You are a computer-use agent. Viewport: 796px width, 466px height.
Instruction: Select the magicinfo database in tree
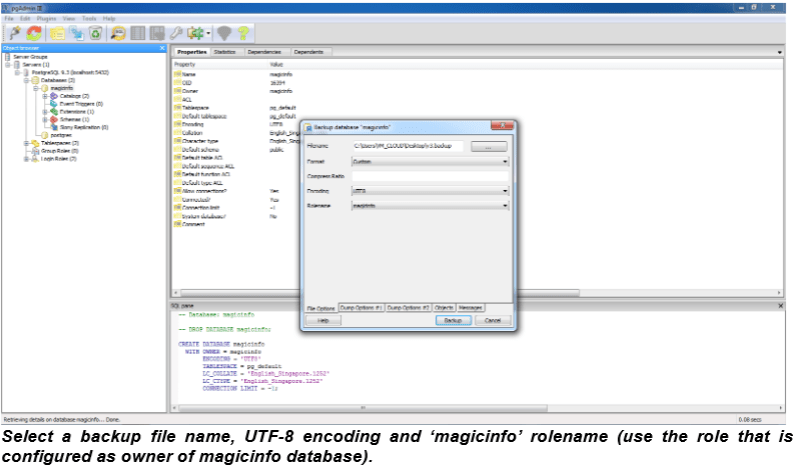61,88
